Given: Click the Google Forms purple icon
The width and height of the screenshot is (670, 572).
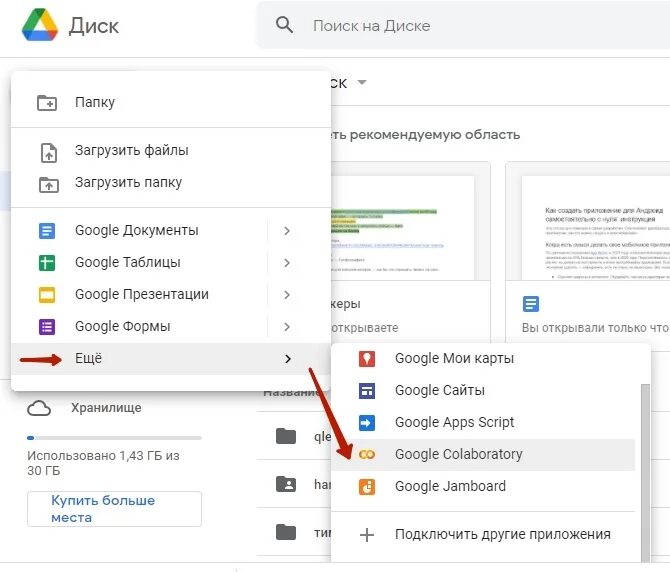Looking at the screenshot, I should 47,327.
